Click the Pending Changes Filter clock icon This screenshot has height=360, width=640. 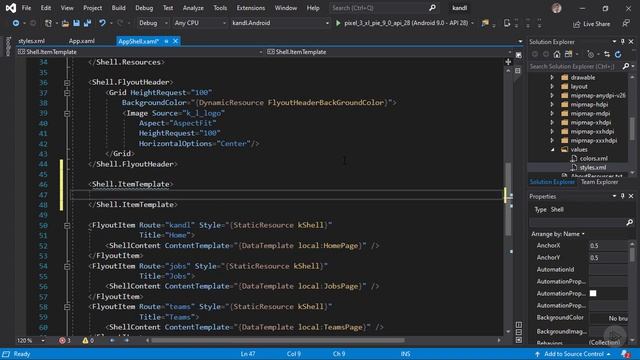[x=590, y=54]
